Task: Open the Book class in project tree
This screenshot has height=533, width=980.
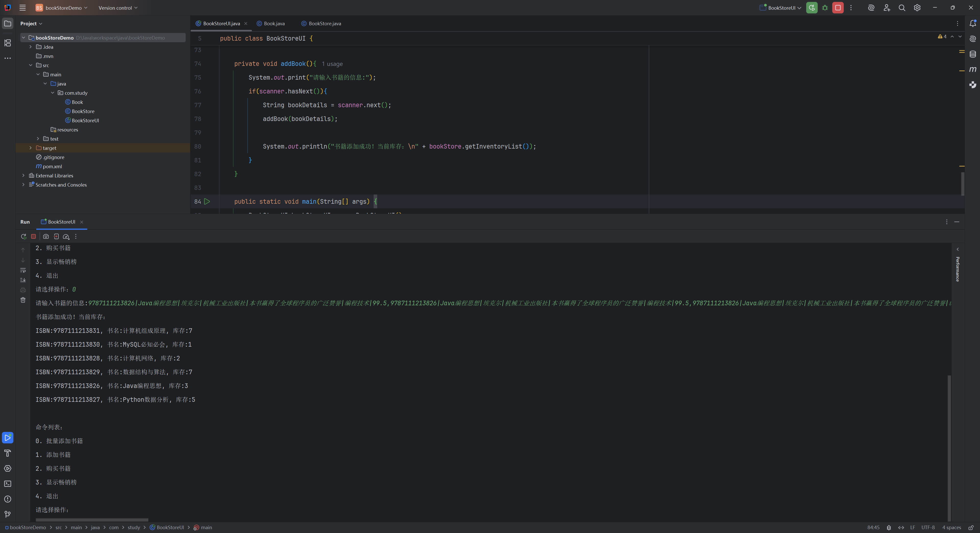Action: point(74,102)
